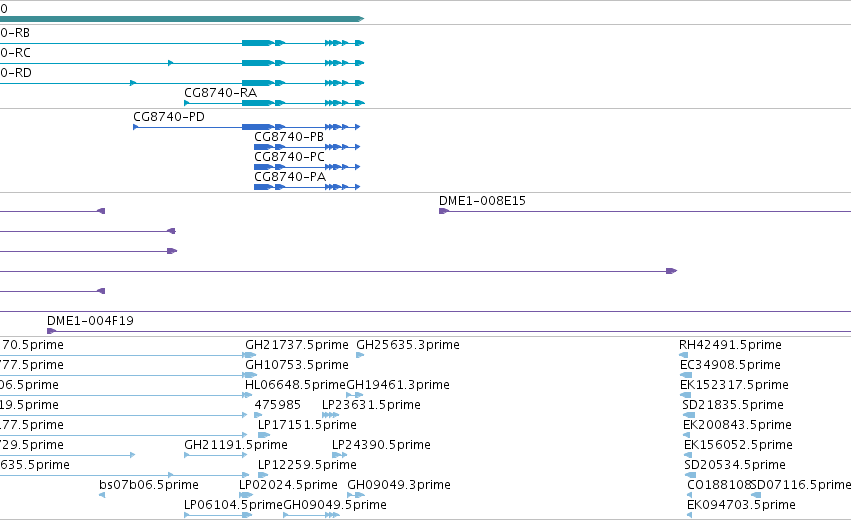Screen dimensions: 851x520
Task: Click the LP12259.5prime label
Action: click(x=307, y=465)
